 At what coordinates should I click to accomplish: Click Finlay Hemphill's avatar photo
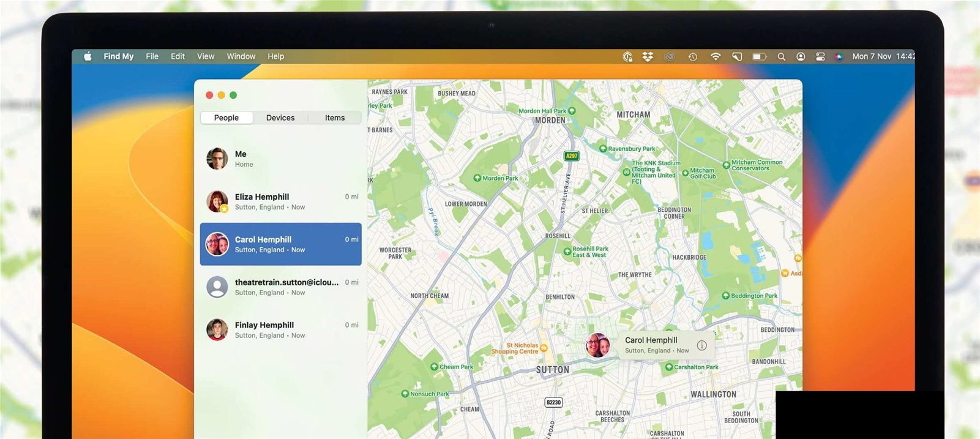click(217, 330)
